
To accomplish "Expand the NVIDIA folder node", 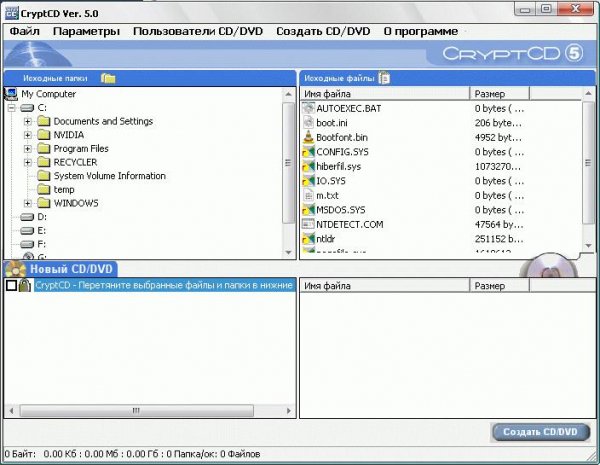I will coord(28,135).
